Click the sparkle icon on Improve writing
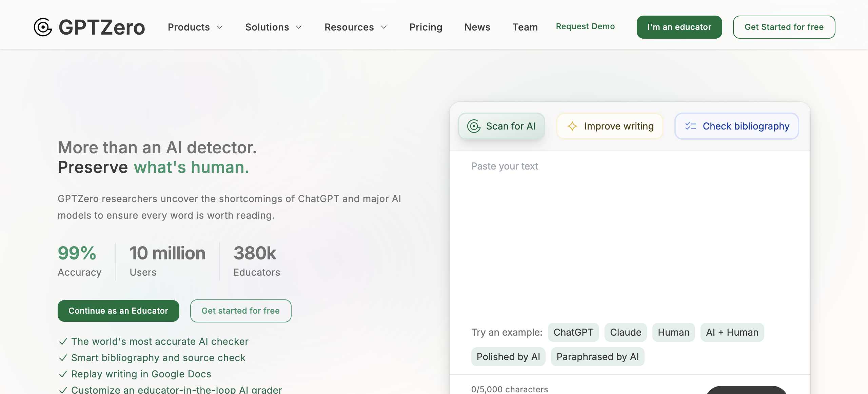868x394 pixels. click(572, 126)
